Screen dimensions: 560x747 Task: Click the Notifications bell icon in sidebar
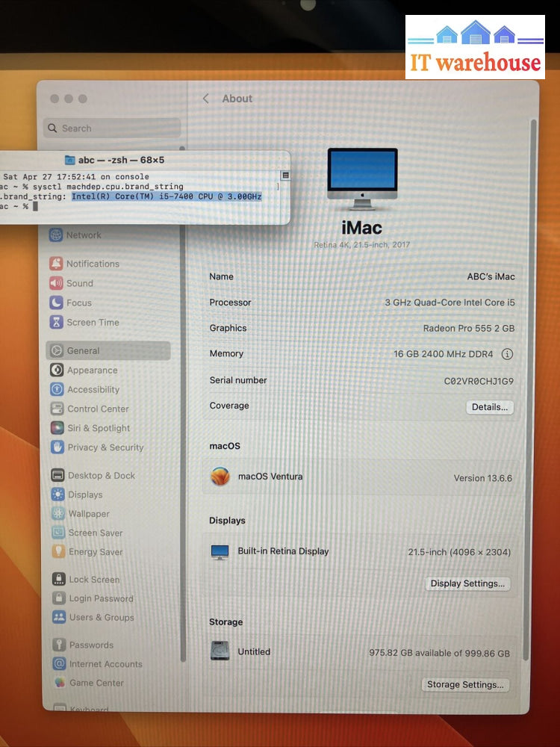(56, 264)
